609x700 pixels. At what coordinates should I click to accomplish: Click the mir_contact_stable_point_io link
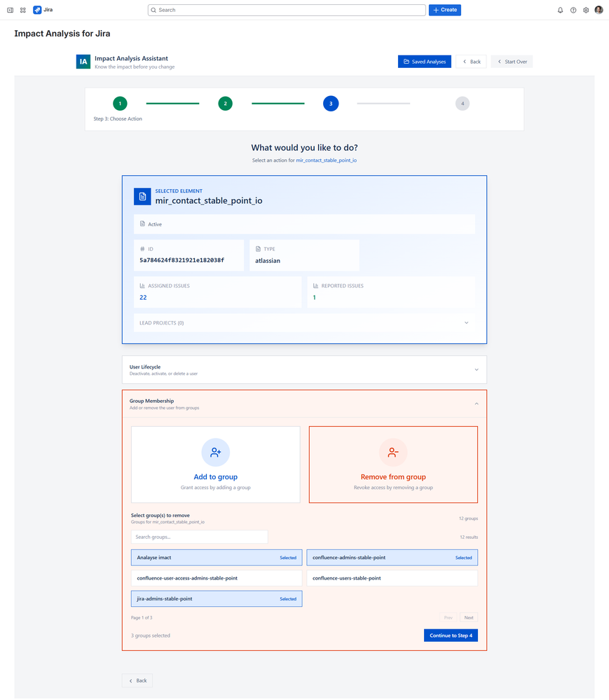(326, 160)
